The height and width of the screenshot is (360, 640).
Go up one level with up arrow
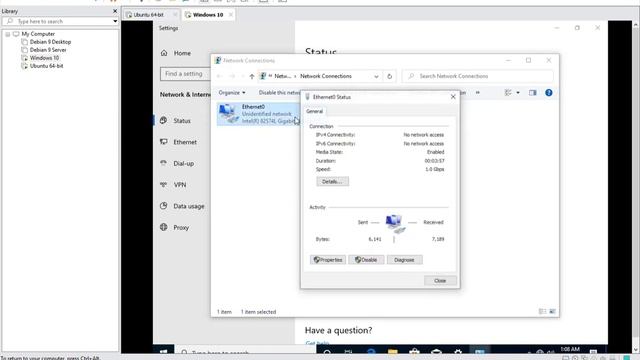pyautogui.click(x=252, y=76)
